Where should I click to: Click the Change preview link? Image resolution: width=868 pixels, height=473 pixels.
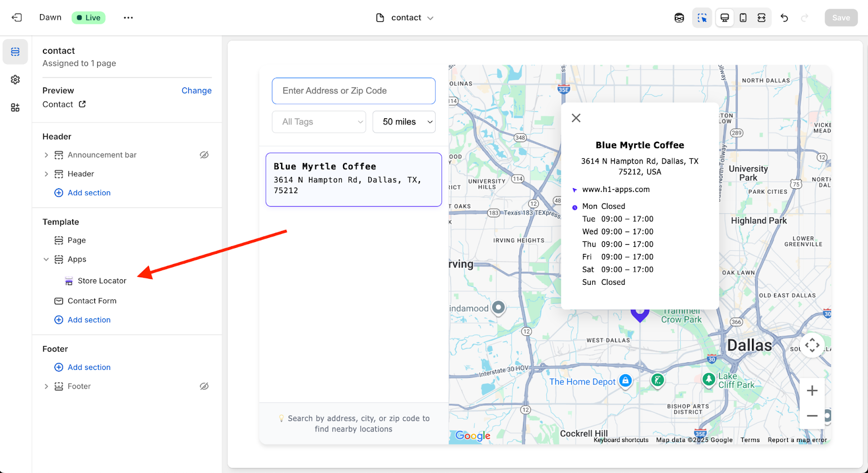(x=196, y=91)
